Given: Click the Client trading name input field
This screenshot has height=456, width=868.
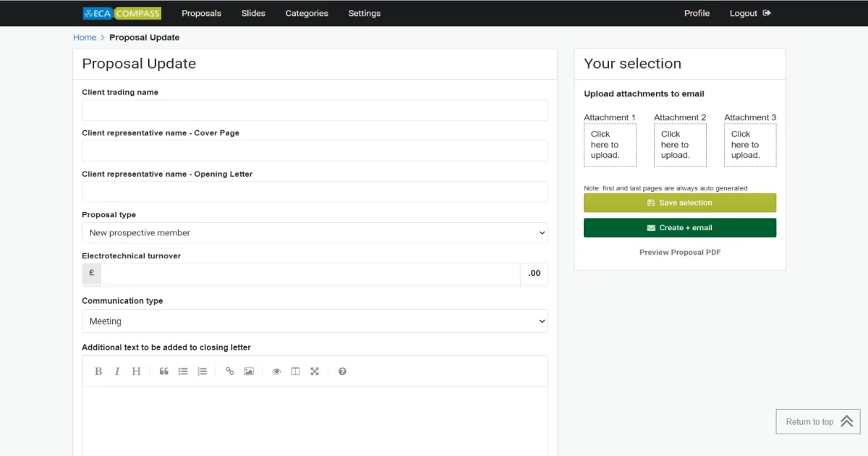Looking at the screenshot, I should (315, 109).
